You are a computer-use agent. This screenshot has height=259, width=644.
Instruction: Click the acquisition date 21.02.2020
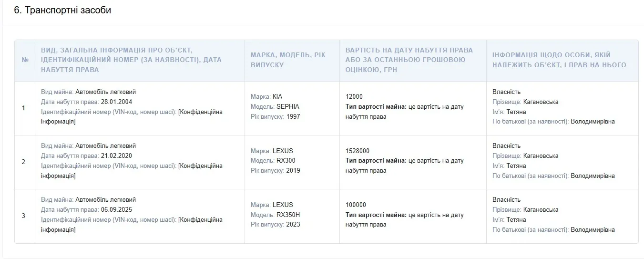coord(117,156)
